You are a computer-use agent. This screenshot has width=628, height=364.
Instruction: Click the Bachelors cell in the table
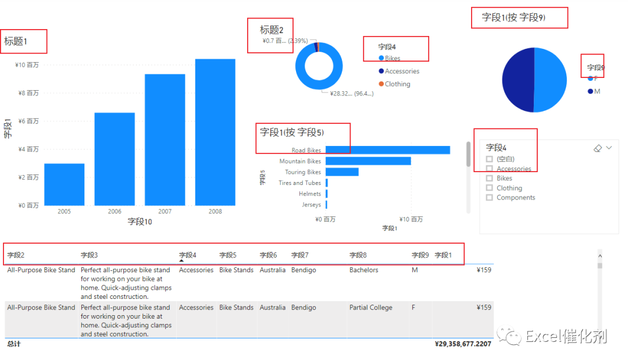[x=363, y=270]
